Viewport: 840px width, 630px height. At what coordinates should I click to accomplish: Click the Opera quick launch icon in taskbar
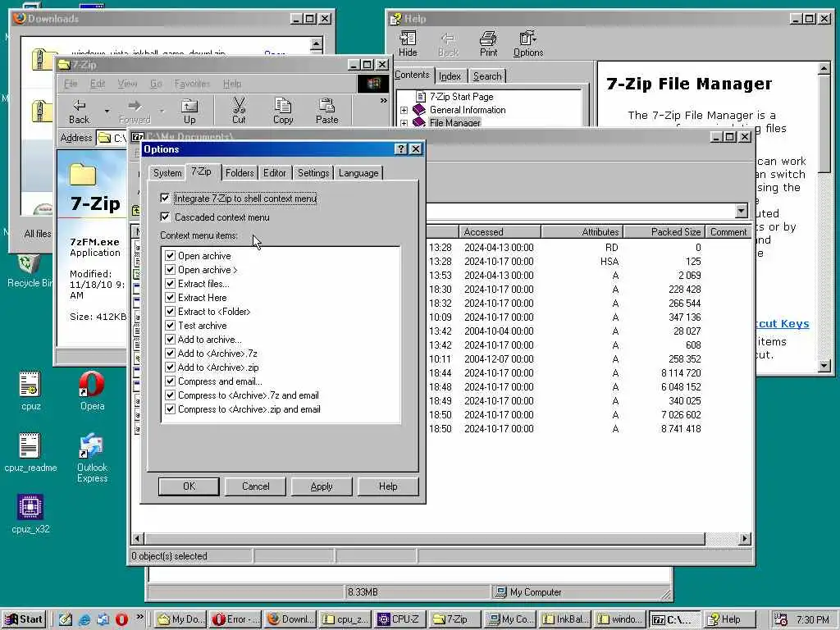[x=121, y=619]
